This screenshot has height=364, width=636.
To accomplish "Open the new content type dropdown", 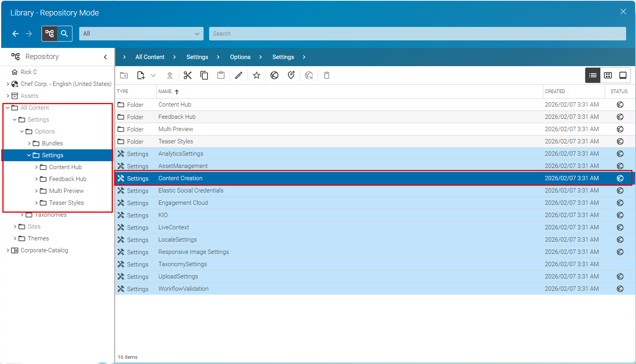I will (x=153, y=75).
